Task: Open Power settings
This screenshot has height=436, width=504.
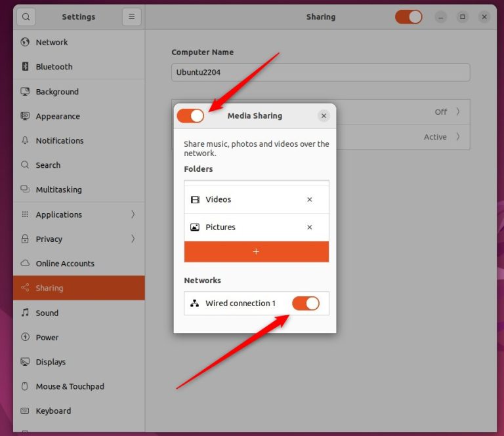Action: click(79, 337)
